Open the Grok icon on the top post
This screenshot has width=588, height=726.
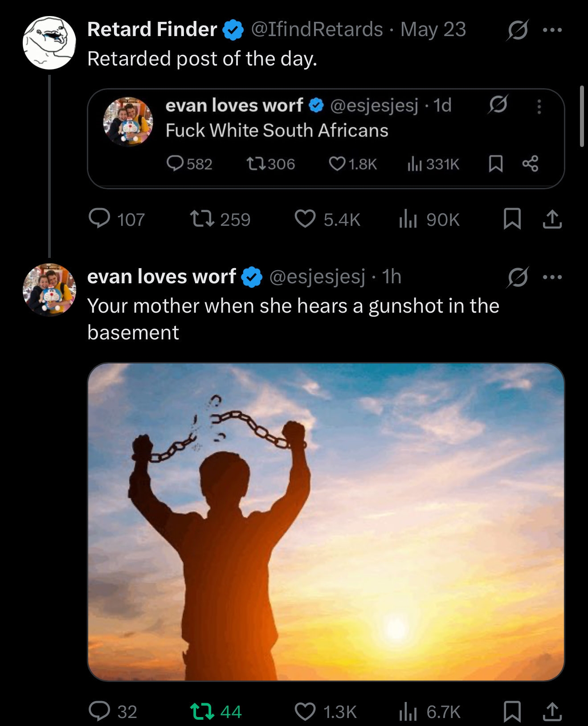click(x=517, y=30)
